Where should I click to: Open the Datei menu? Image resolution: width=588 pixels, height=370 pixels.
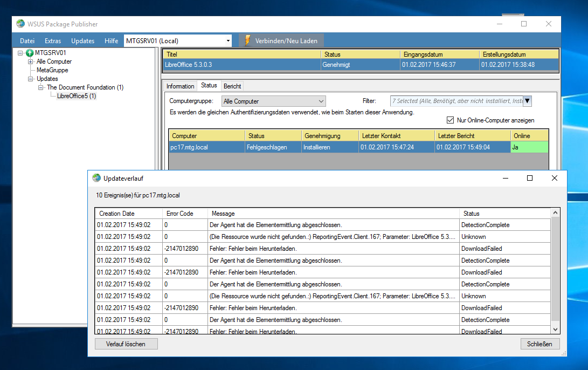point(27,40)
